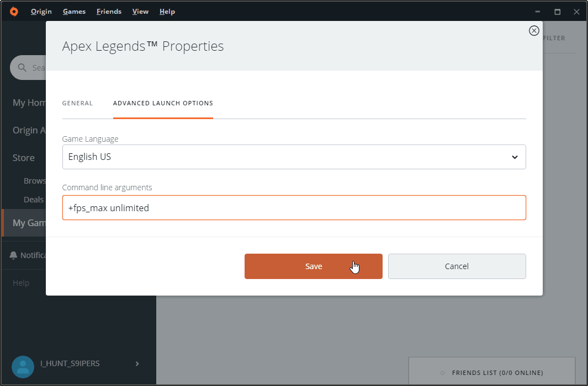This screenshot has width=588, height=386.
Task: Click the I_HUNT_S9IPERS username
Action: (x=70, y=363)
